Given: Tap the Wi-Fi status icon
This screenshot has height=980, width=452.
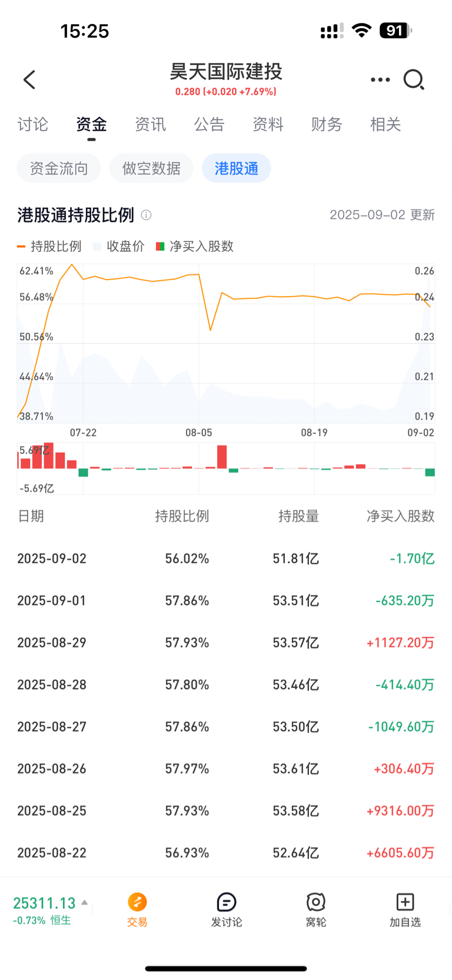Looking at the screenshot, I should [361, 31].
